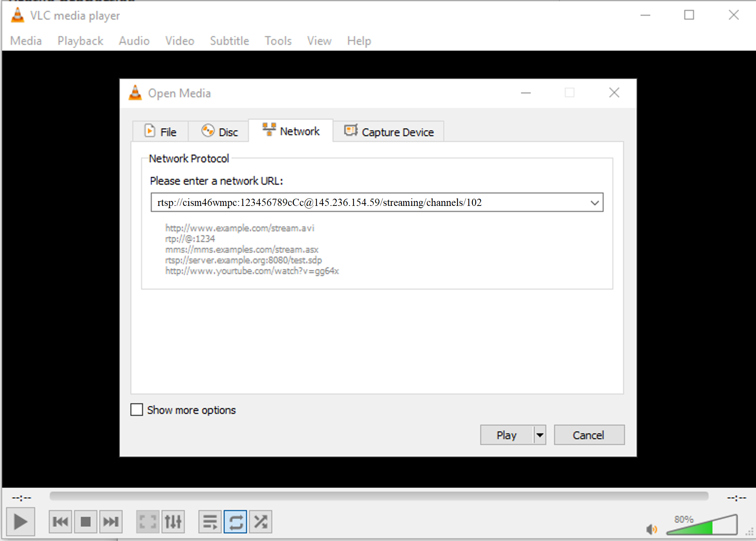Open the Audio menu
This screenshot has width=756, height=541.
pos(134,41)
